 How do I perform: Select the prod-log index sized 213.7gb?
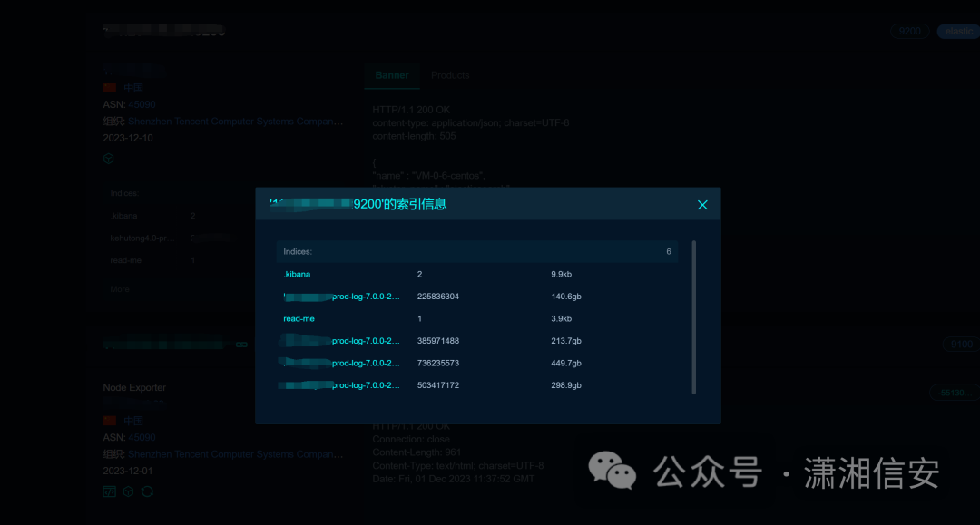click(341, 341)
